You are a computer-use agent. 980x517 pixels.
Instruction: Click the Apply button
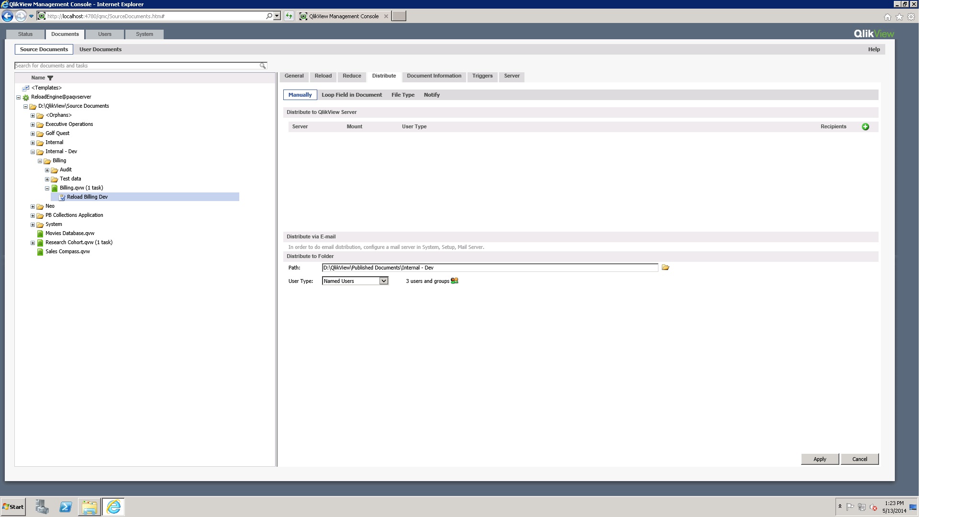820,459
